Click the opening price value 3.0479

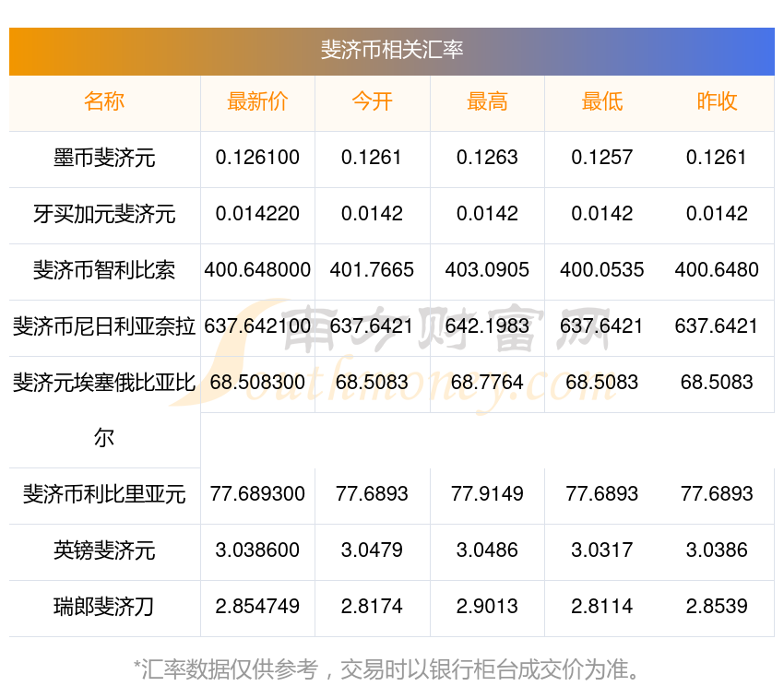pyautogui.click(x=372, y=550)
